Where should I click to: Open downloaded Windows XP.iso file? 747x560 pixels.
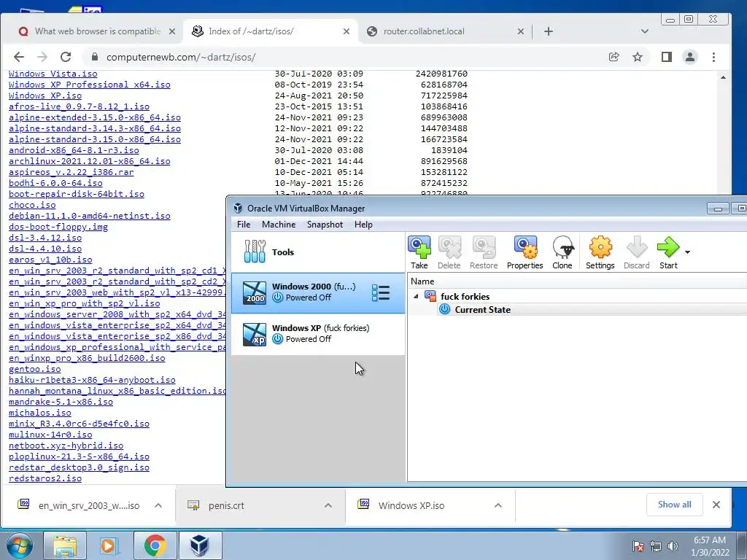click(x=411, y=505)
